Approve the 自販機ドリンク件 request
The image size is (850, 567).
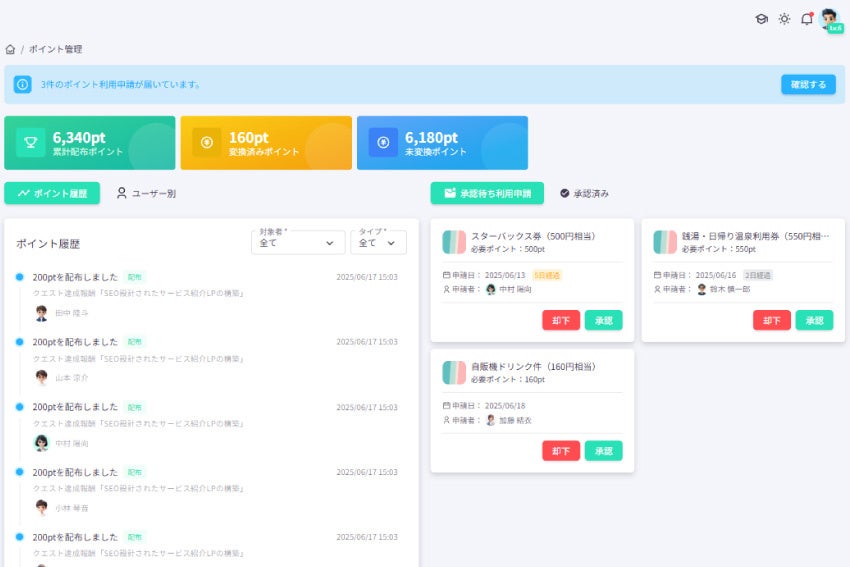pyautogui.click(x=603, y=451)
